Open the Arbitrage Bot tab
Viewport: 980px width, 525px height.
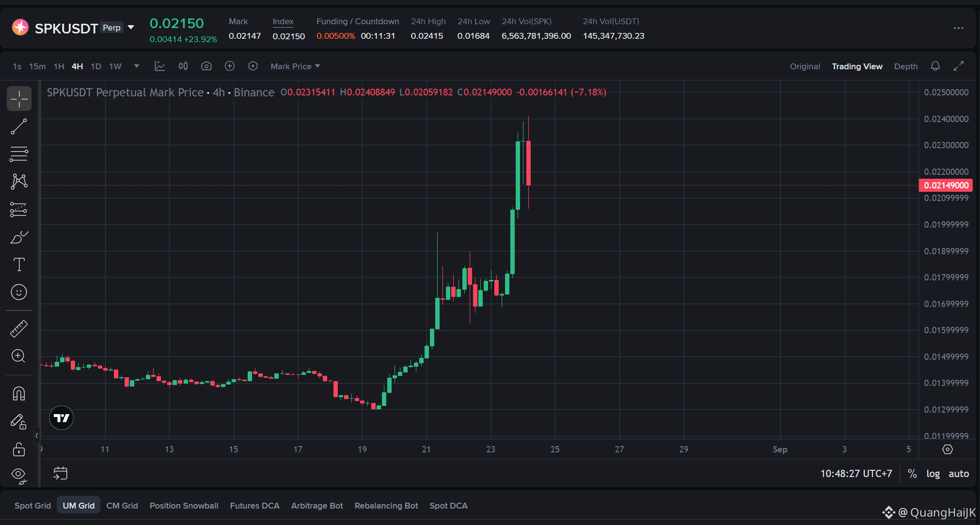click(x=317, y=506)
